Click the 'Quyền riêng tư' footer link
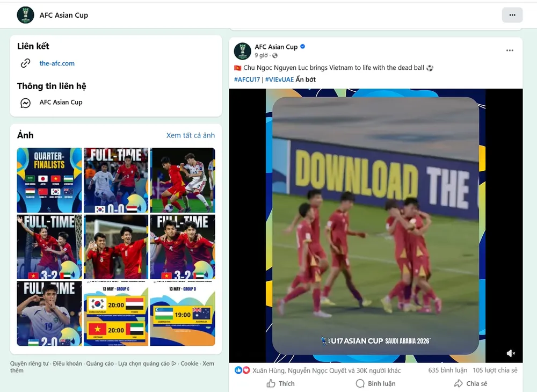 pyautogui.click(x=29, y=364)
